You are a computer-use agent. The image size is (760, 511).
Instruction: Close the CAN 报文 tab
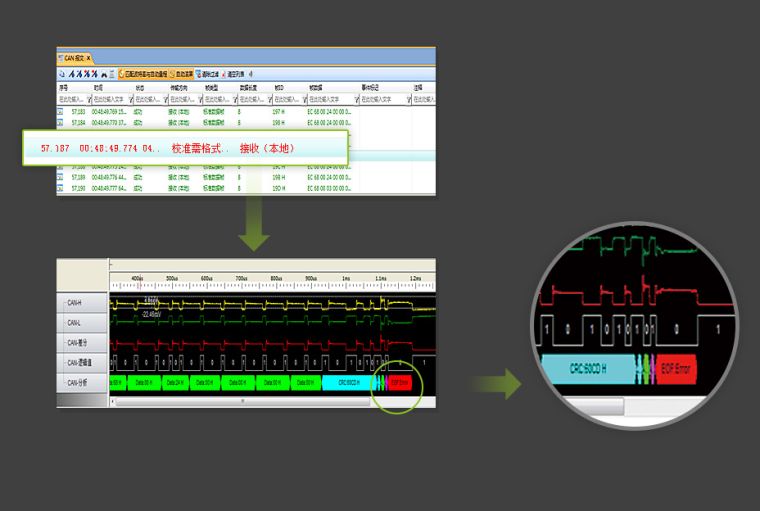pos(89,59)
